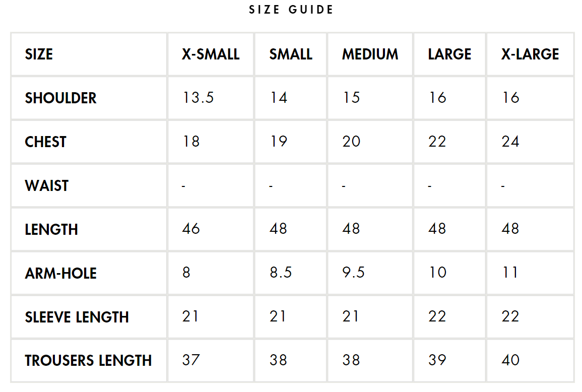This screenshot has height=392, width=582.
Task: Select the X-LARGE column header
Action: 530,54
